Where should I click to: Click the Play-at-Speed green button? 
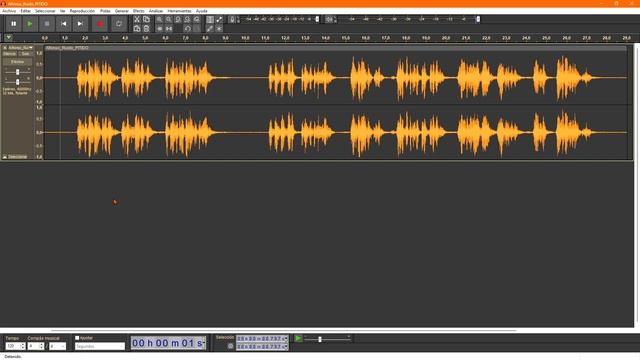point(298,338)
